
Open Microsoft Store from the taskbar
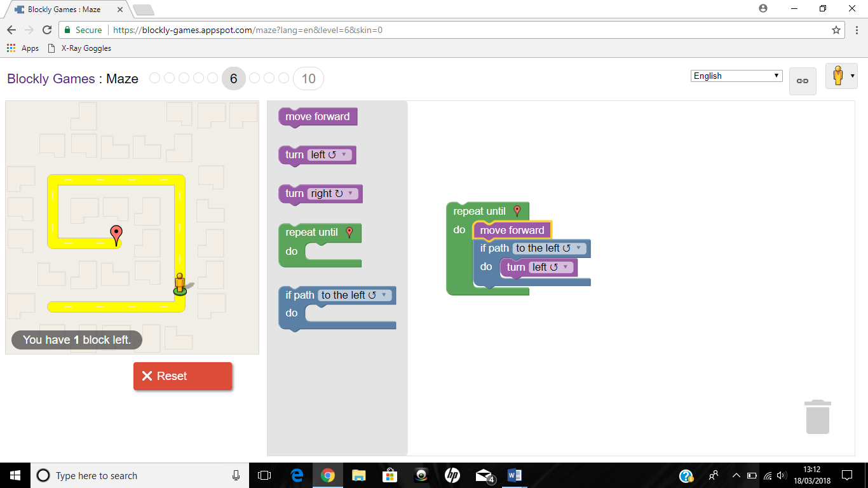390,475
